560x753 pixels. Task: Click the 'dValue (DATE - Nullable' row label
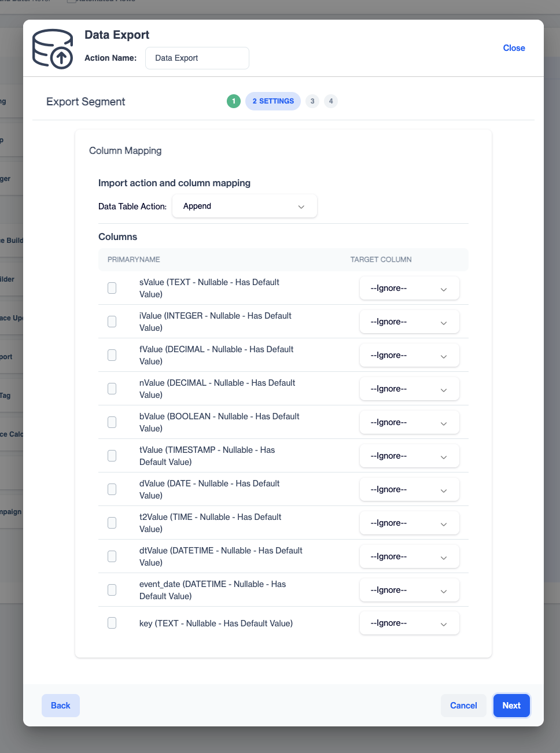pos(209,489)
